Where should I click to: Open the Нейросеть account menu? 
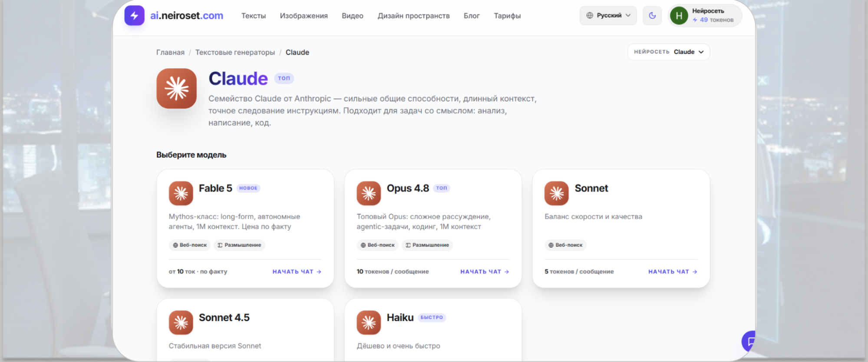pos(705,16)
